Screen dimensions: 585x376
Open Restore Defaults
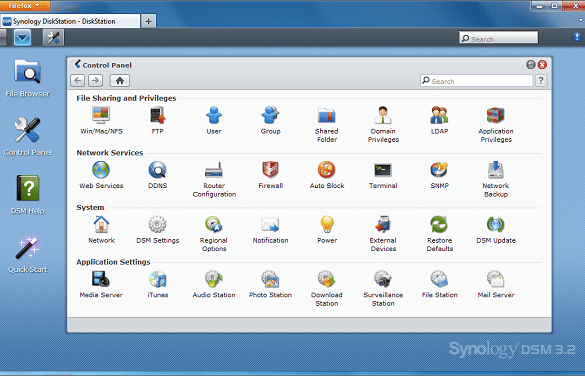click(439, 224)
